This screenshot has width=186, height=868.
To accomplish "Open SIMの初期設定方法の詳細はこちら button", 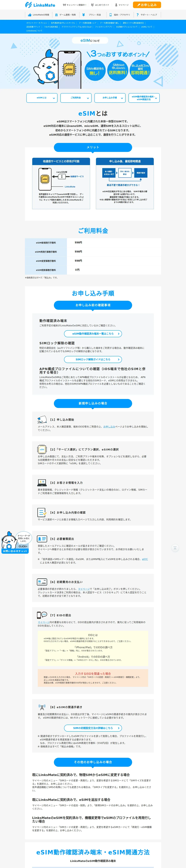I will click(93, 728).
